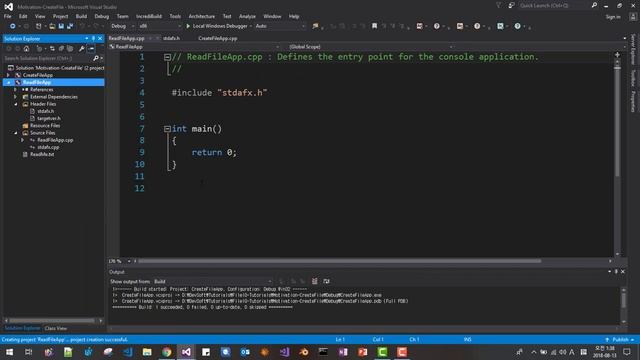This screenshot has width=640, height=360.
Task: Click the account avatar icon beside Sign in
Action: click(x=633, y=17)
